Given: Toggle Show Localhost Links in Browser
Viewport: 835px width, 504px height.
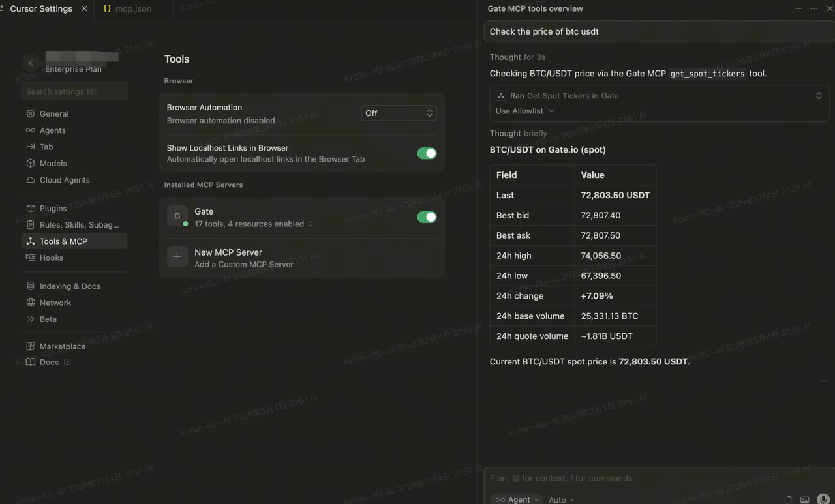Looking at the screenshot, I should point(427,153).
